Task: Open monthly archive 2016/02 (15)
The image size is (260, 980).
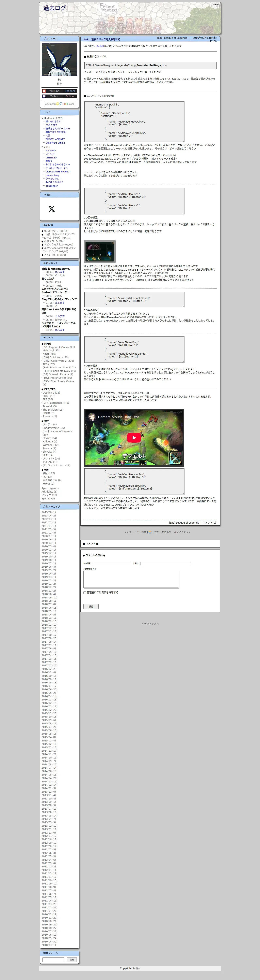Action: pos(49,703)
